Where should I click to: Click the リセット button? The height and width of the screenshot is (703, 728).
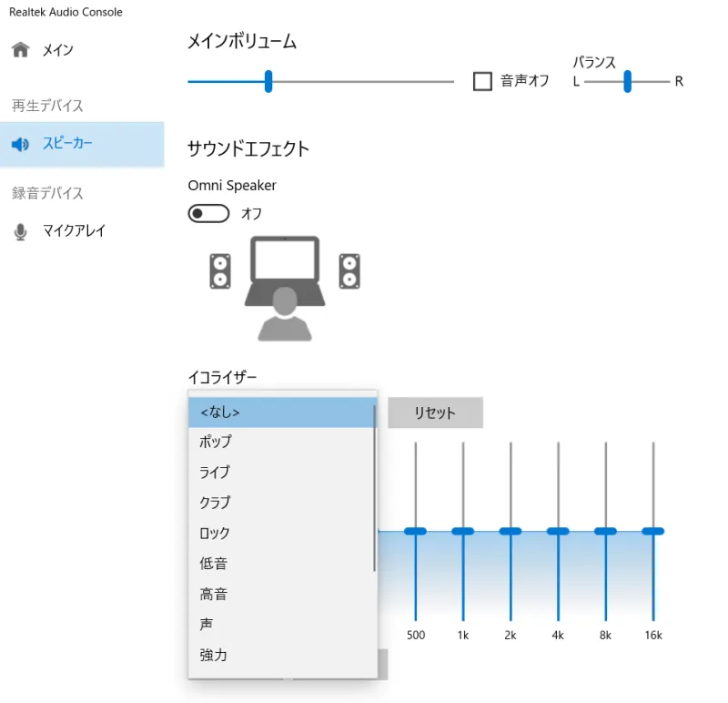435,413
